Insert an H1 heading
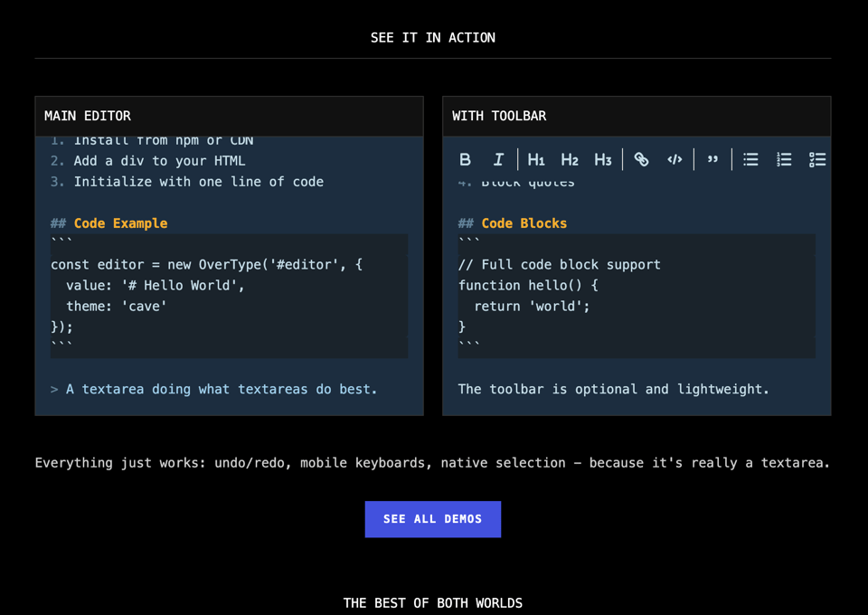 [x=536, y=160]
